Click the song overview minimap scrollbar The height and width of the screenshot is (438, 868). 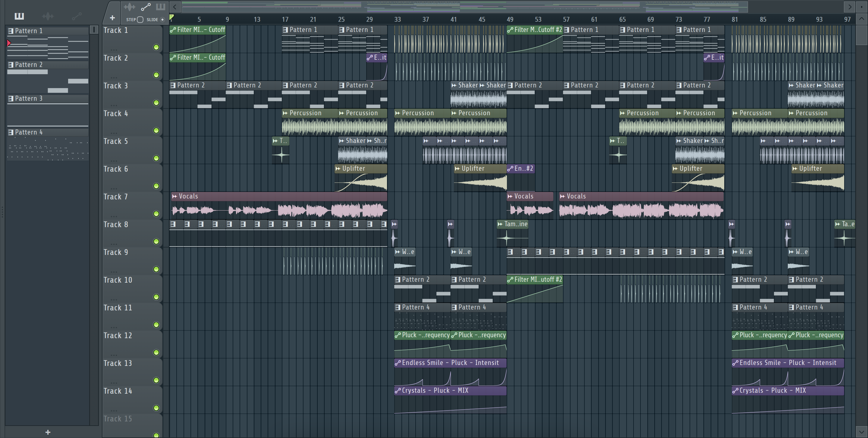coord(465,6)
